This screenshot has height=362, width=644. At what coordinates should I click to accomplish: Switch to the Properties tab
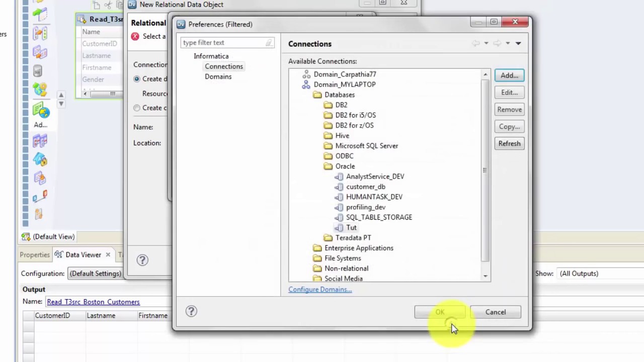pyautogui.click(x=35, y=255)
